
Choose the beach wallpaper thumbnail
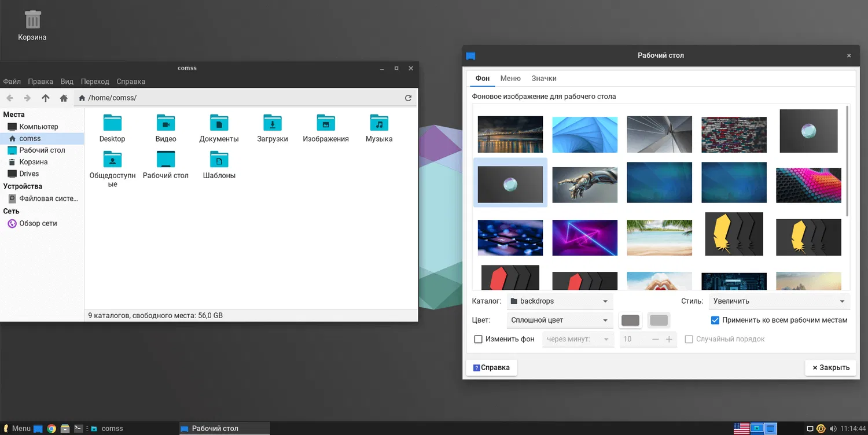pos(660,238)
